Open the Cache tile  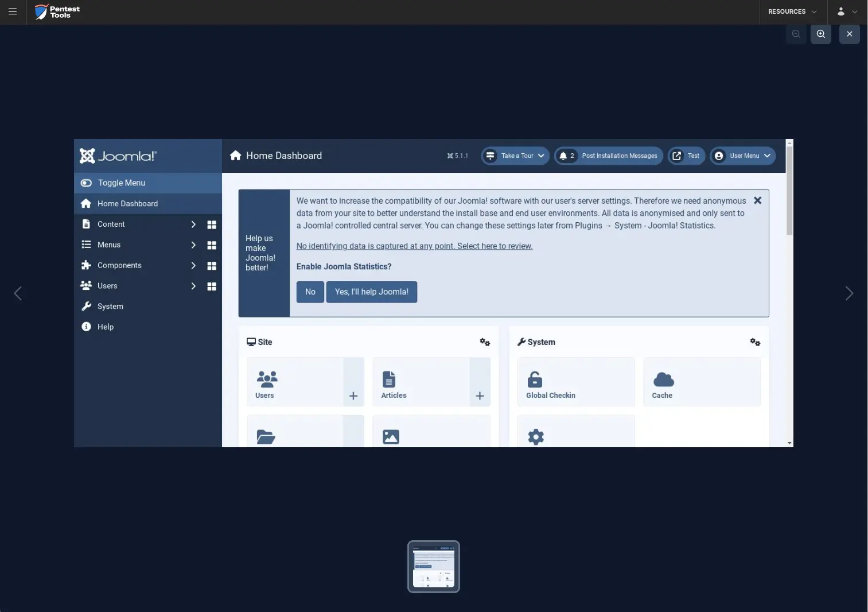pos(702,382)
